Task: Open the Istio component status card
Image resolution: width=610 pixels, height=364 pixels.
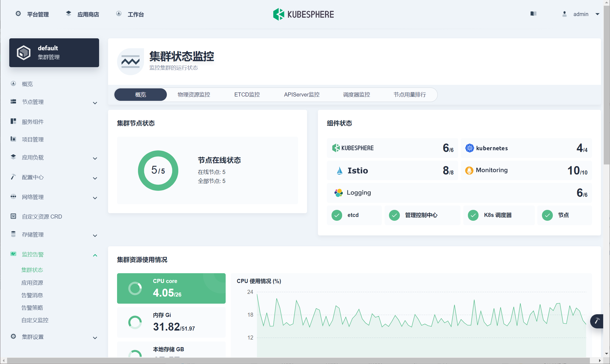Action: pyautogui.click(x=392, y=170)
